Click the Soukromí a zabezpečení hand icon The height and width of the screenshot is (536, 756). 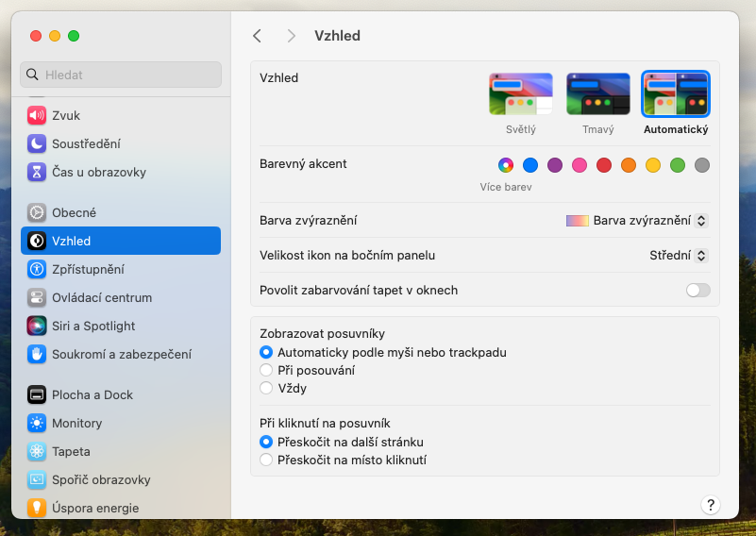(37, 354)
